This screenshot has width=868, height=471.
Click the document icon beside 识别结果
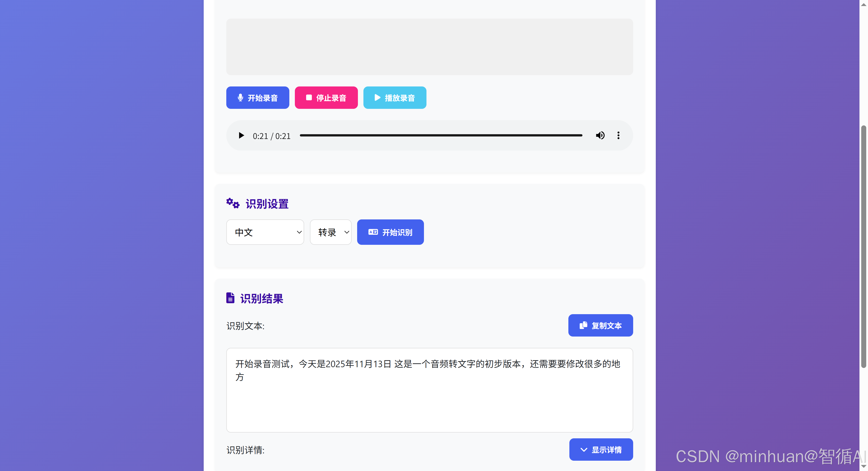230,298
